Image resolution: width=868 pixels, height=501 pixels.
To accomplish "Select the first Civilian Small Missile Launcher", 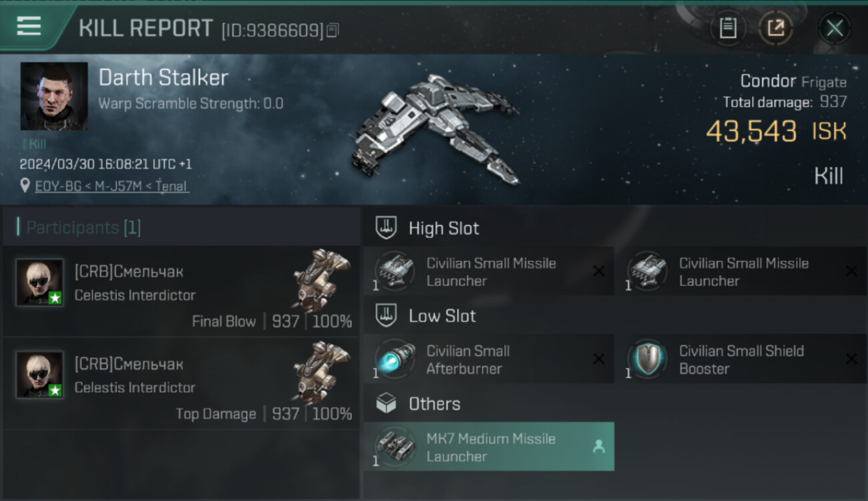I will pos(488,272).
